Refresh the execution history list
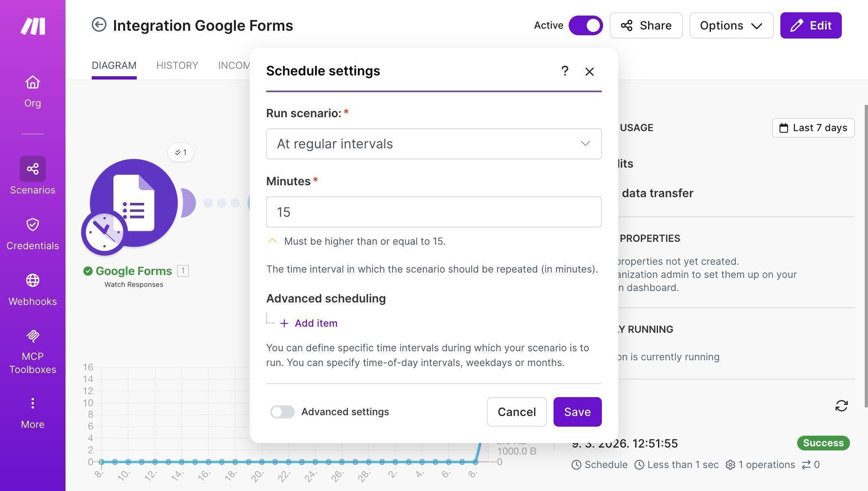The width and height of the screenshot is (868, 491). point(841,405)
